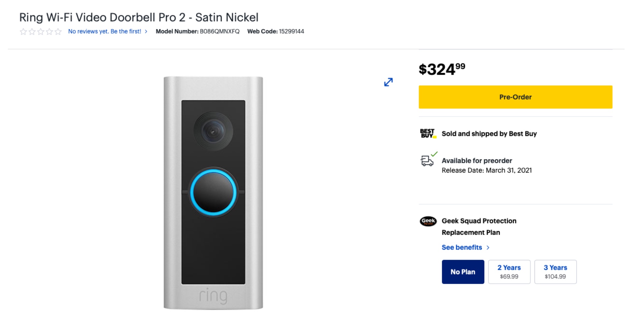Expand the See benefits chevron
This screenshot has height=322, width=644.
point(488,247)
